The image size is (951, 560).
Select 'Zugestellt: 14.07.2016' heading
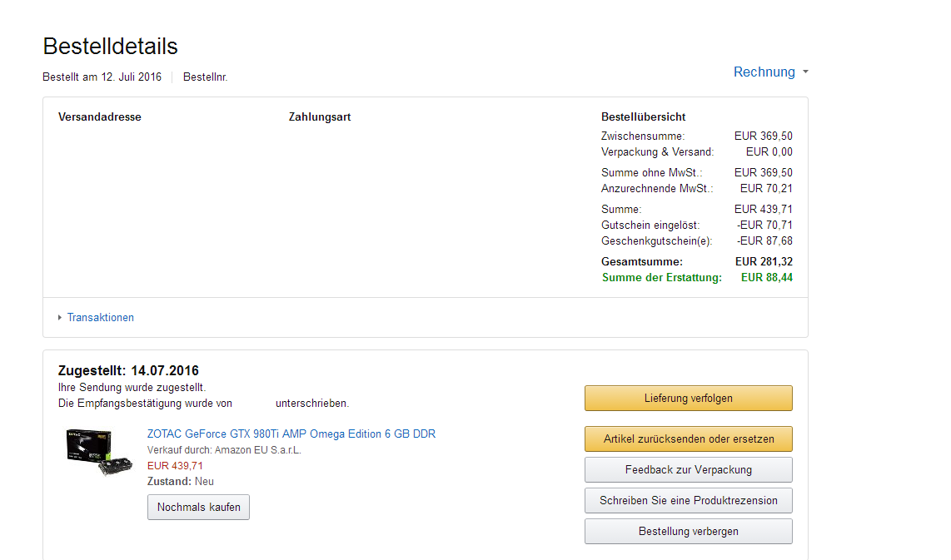(128, 371)
